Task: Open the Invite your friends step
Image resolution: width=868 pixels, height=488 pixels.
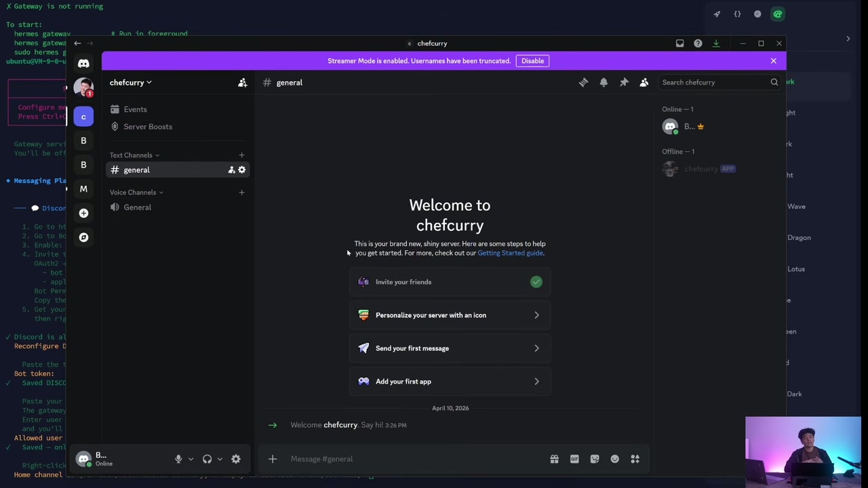Action: tap(450, 282)
